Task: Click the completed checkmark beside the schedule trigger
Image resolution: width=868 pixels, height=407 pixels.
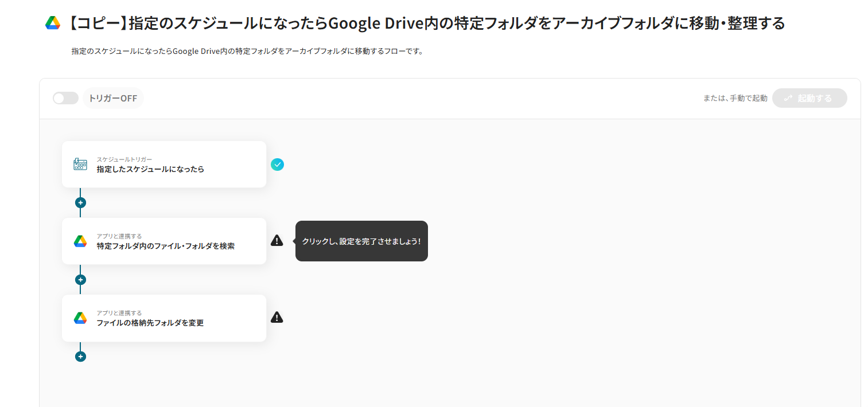Action: (x=277, y=165)
